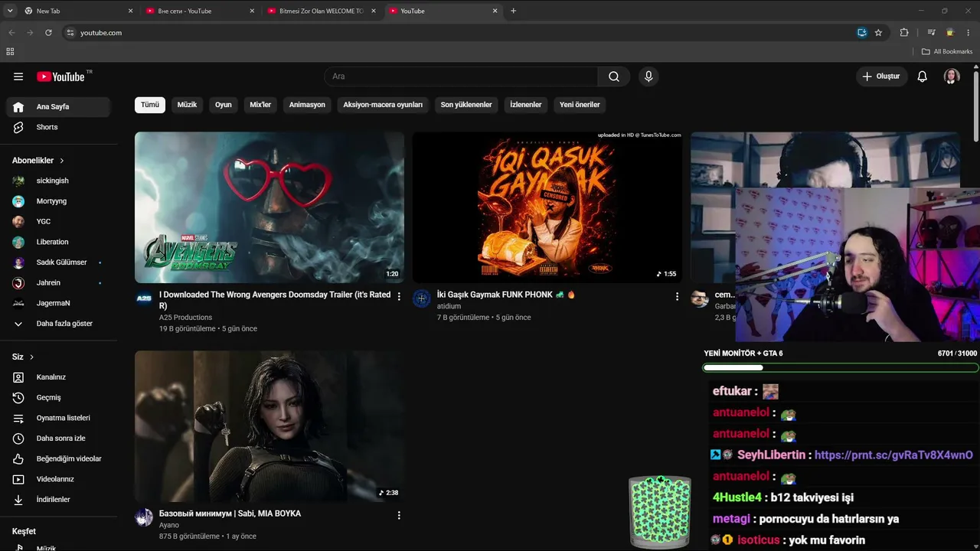Open the Mortyyng channel subscription
980x551 pixels.
click(59, 201)
